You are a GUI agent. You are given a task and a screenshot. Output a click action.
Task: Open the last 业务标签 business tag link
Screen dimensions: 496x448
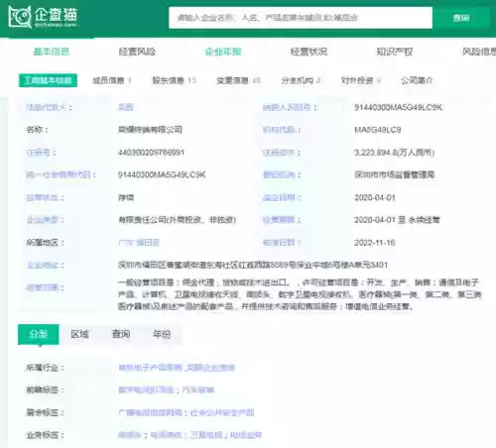click(246, 435)
